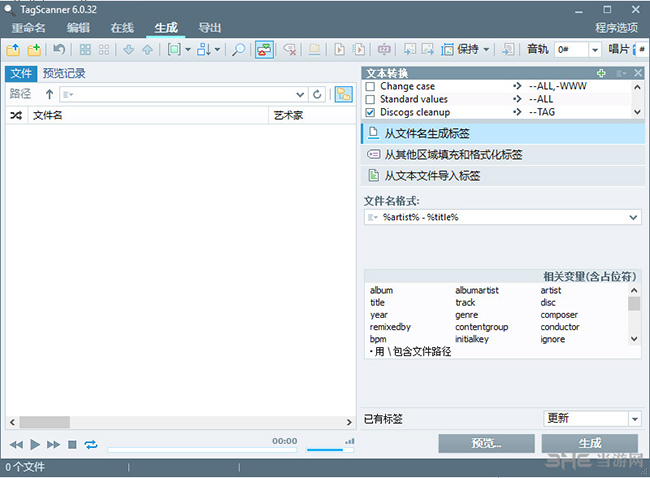Image resolution: width=650 pixels, height=478 pixels.
Task: Click the remove tag icon with red X
Action: pos(290,50)
